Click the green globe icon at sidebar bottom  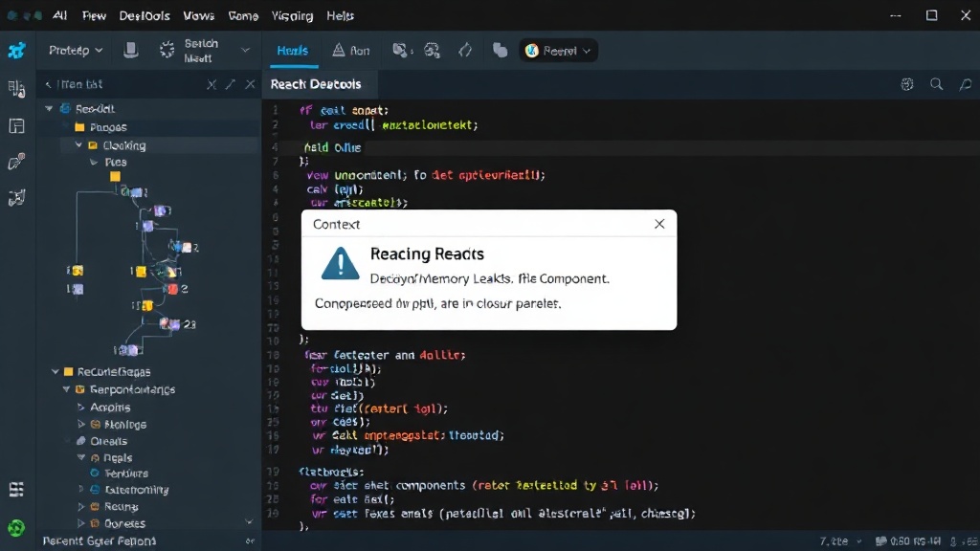tap(16, 528)
